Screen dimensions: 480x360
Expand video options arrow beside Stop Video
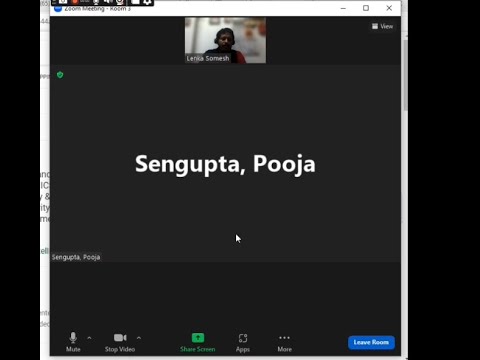click(139, 338)
